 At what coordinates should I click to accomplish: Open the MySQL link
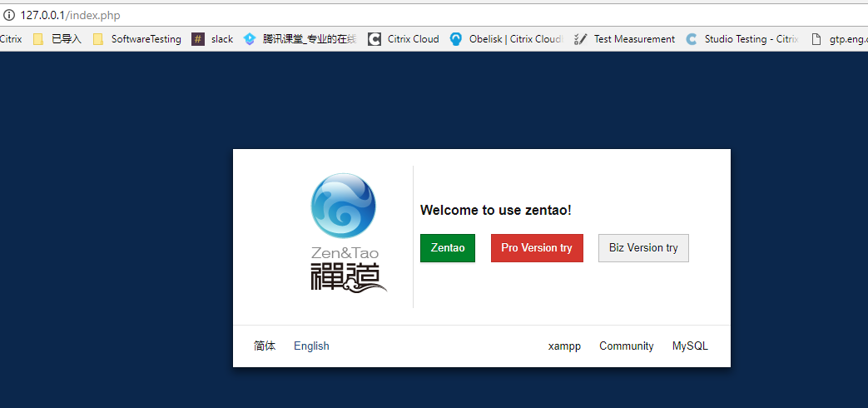pos(690,346)
